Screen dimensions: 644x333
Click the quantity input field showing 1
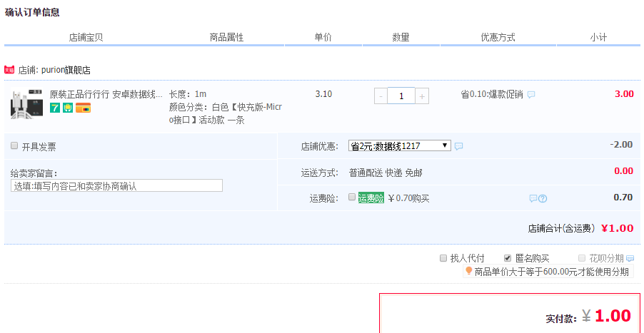coord(401,96)
